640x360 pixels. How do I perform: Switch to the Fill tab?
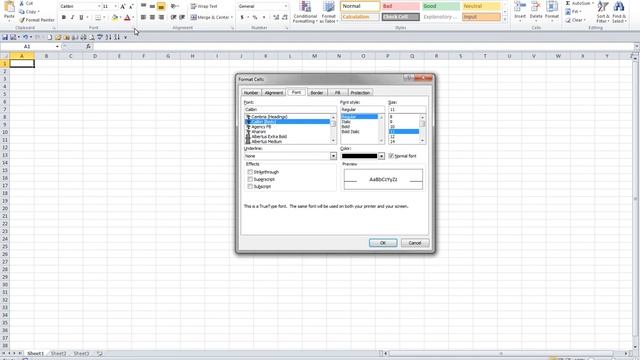(x=337, y=93)
